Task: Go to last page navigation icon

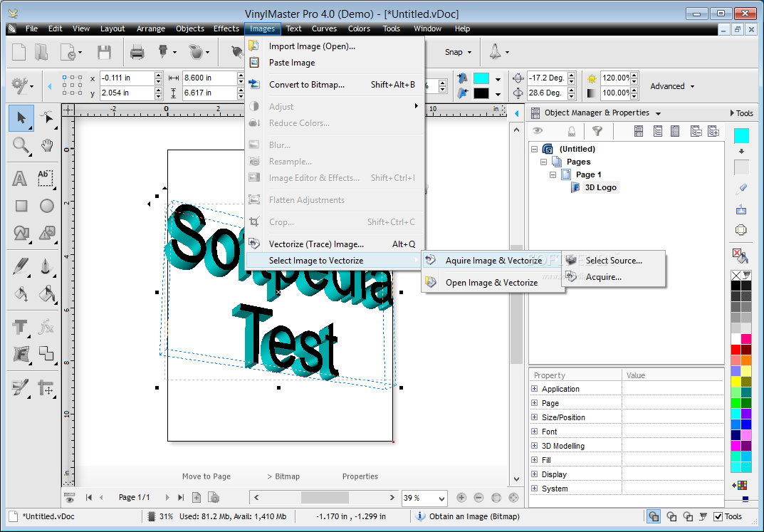Action: 181,497
